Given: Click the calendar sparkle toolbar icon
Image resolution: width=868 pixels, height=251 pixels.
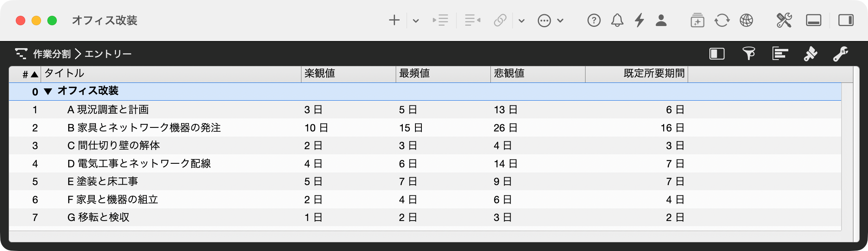Looking at the screenshot, I should tap(697, 20).
